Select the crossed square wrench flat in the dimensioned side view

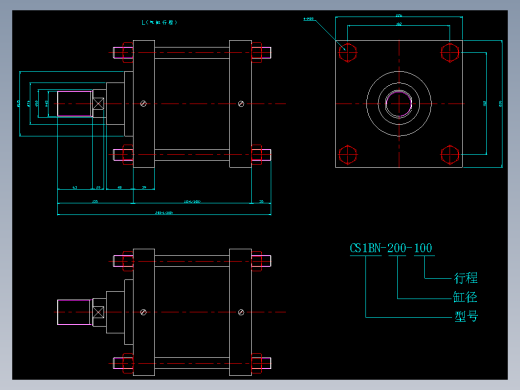(98, 104)
